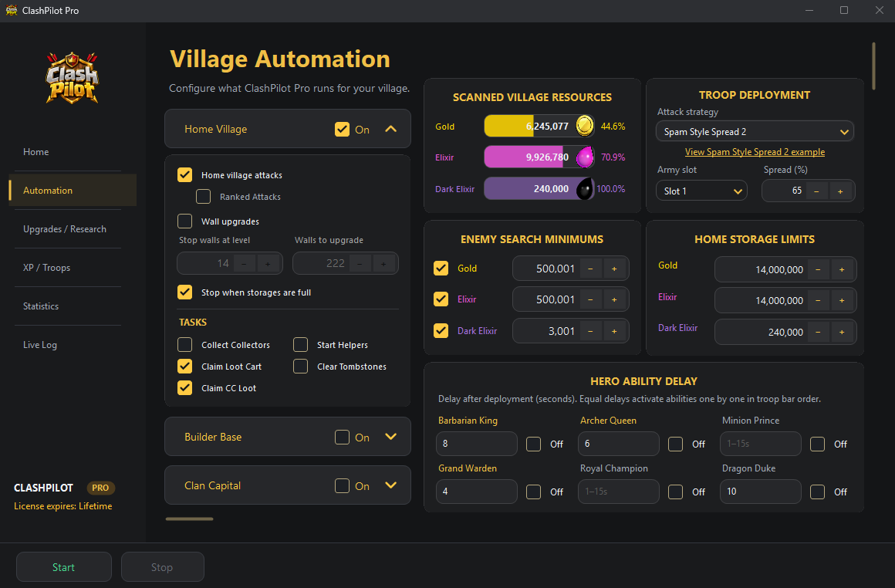The width and height of the screenshot is (895, 588).
Task: Uncheck the Claim CC Loot task
Action: click(x=184, y=387)
